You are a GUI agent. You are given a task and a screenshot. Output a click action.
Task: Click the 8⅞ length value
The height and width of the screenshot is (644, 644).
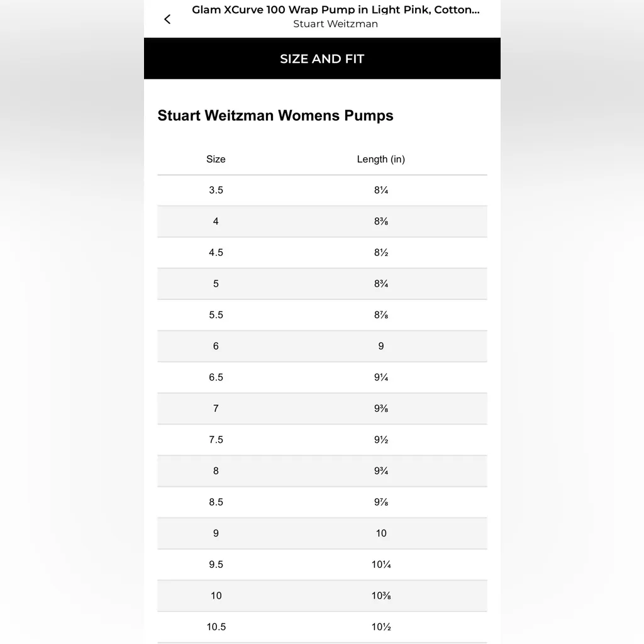[x=380, y=315]
